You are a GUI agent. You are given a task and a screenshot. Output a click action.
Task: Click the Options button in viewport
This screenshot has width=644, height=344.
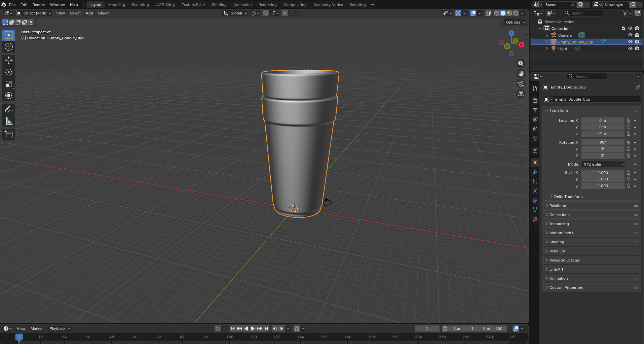click(515, 22)
